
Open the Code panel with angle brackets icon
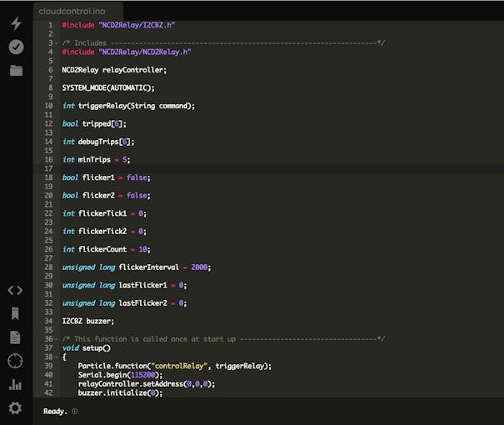coord(15,290)
